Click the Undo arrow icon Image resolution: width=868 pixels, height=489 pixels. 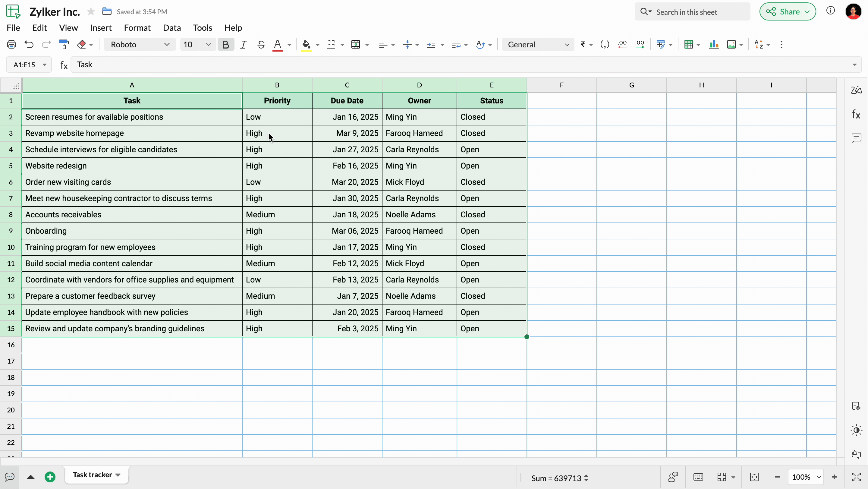[29, 45]
